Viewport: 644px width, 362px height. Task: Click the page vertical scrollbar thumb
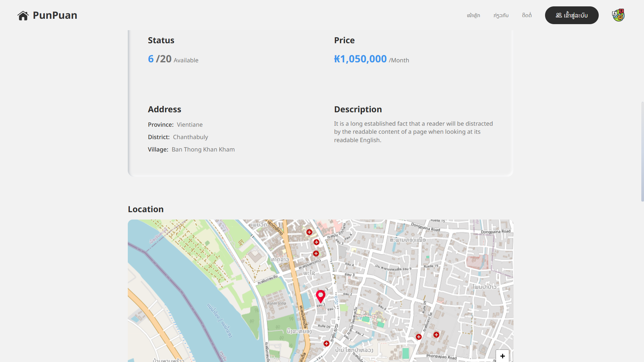(x=642, y=152)
